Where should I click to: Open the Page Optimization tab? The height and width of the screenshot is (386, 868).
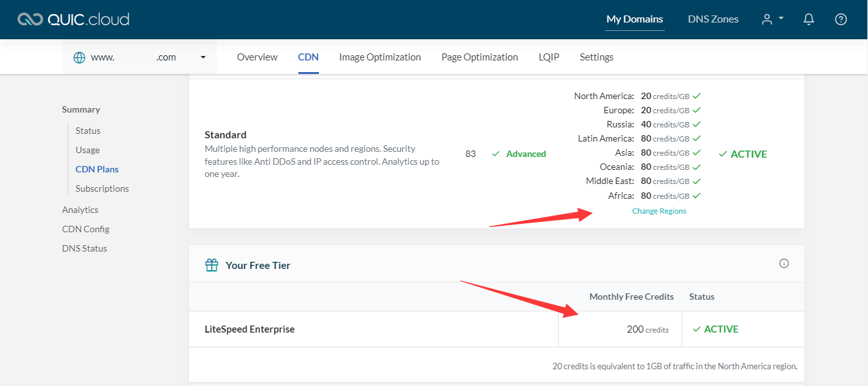click(480, 57)
